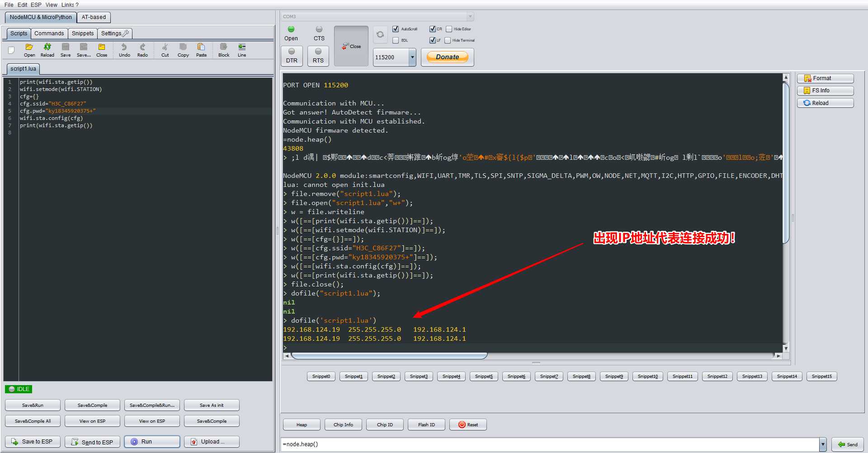Screen dimensions: 868x453
Task: Rescan serial ports with refresh icon
Action: point(380,34)
